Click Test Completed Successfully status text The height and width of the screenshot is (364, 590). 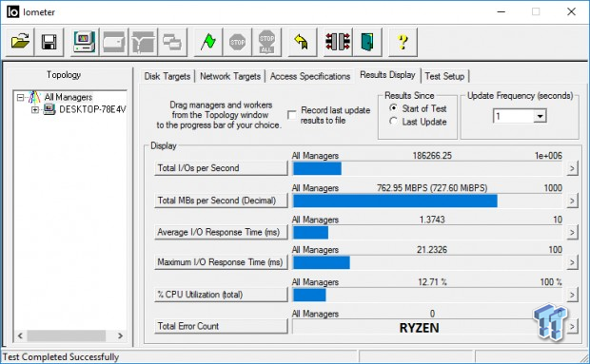(x=61, y=356)
